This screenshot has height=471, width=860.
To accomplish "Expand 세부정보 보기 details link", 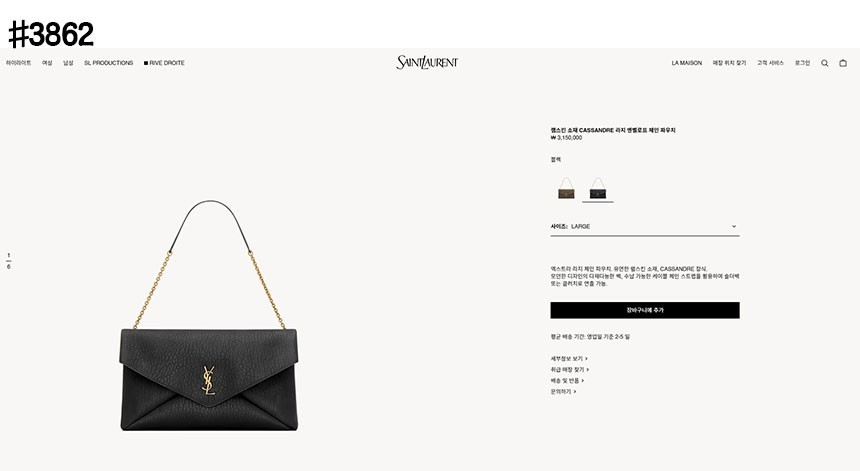I will [x=569, y=359].
